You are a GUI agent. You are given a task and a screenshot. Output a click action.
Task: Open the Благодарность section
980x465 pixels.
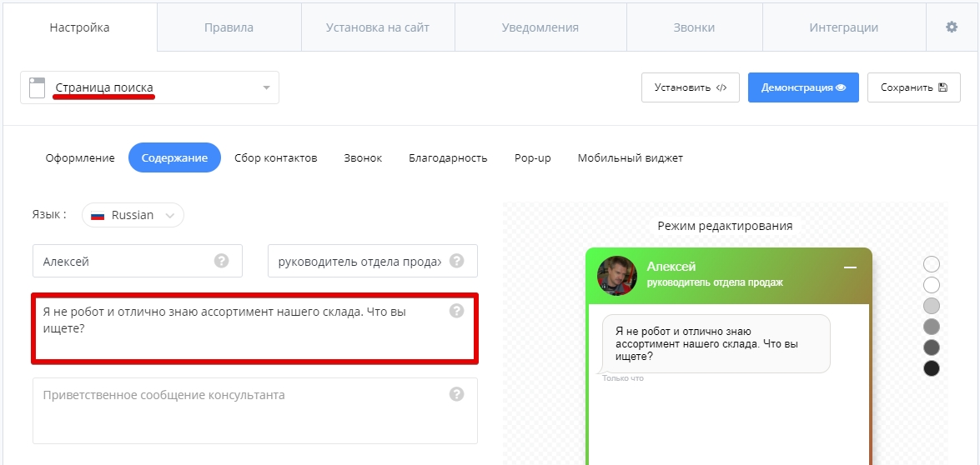448,157
